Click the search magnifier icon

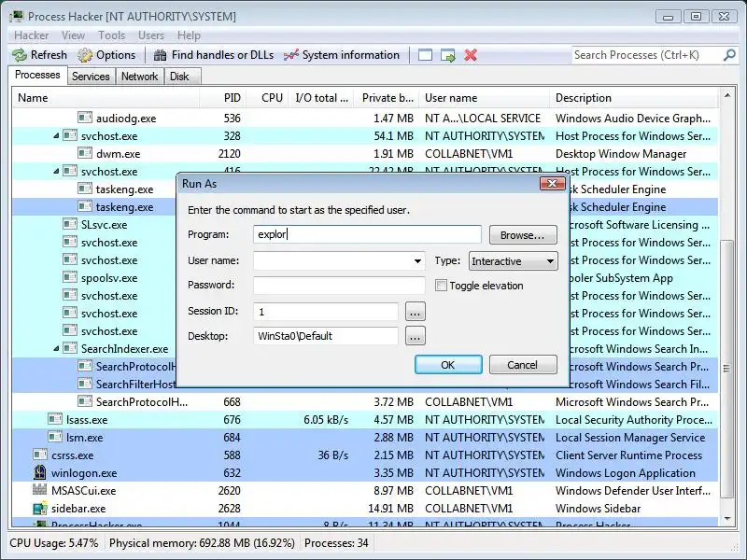729,55
